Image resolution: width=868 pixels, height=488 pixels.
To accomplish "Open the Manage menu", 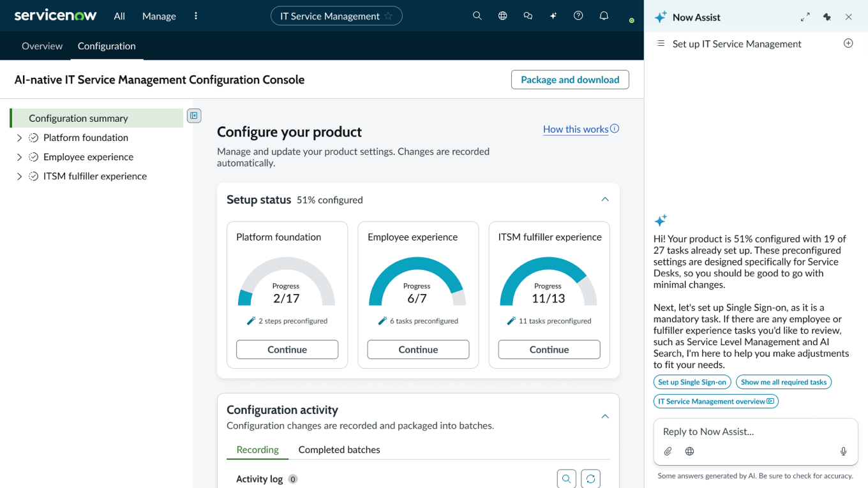I will tap(159, 16).
